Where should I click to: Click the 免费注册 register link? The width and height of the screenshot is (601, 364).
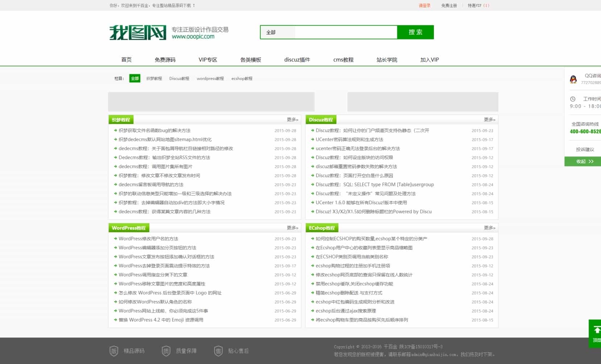click(449, 5)
